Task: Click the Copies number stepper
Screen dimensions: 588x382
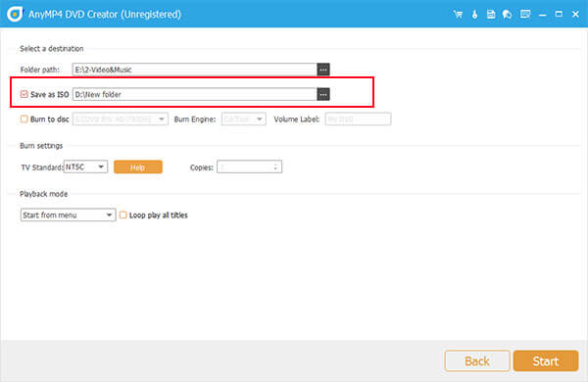Action: (249, 167)
